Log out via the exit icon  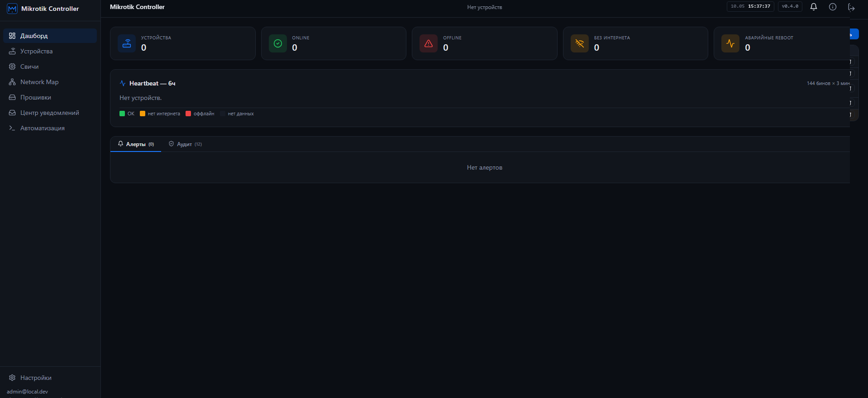tap(851, 7)
